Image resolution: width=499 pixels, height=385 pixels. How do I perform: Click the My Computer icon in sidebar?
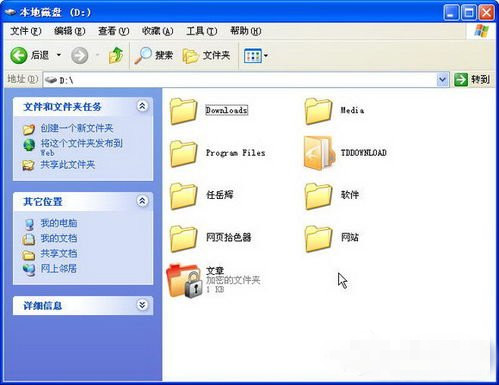(29, 224)
